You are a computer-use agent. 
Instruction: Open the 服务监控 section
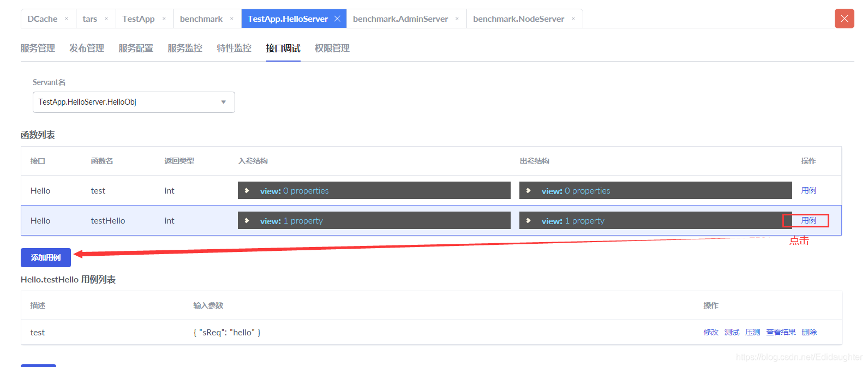click(185, 48)
